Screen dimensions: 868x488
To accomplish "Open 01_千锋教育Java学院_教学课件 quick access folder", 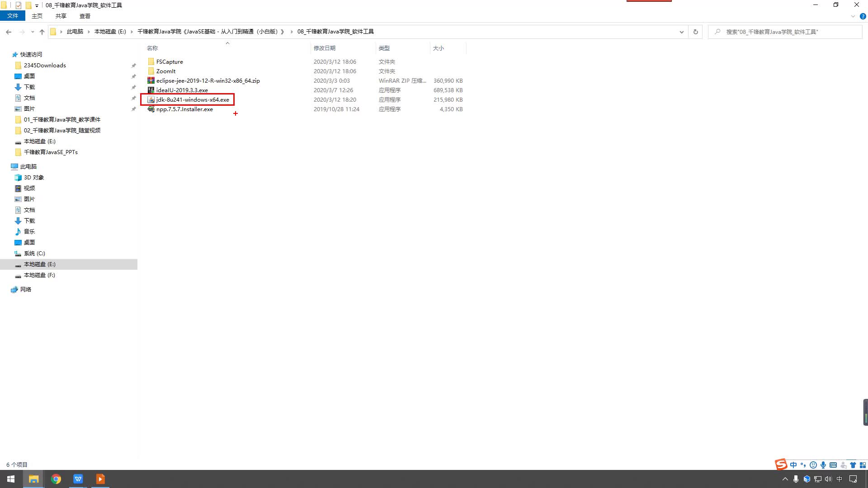I will (62, 119).
